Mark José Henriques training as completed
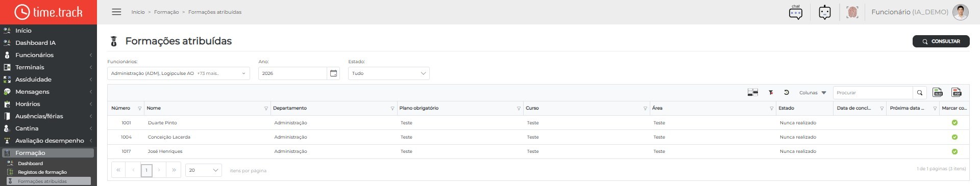This screenshot has height=186, width=980. click(x=954, y=151)
